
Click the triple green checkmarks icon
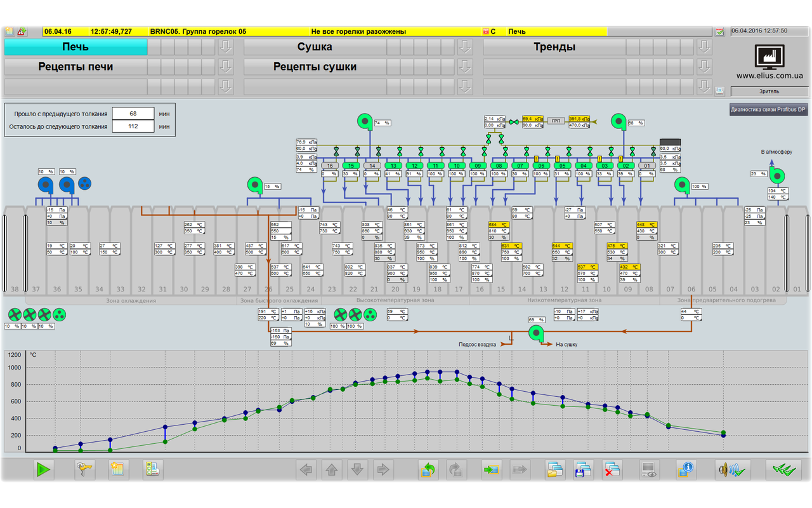click(783, 470)
